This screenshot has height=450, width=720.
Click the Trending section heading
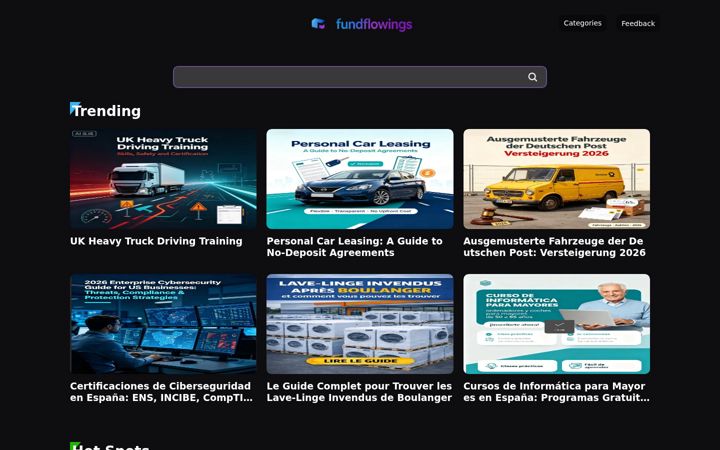tap(106, 111)
